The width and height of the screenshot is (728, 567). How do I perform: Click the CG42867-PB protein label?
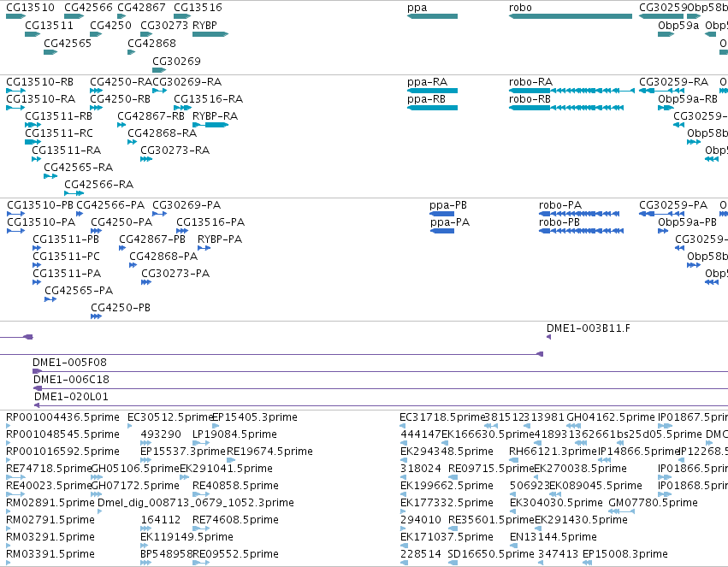tap(152, 239)
